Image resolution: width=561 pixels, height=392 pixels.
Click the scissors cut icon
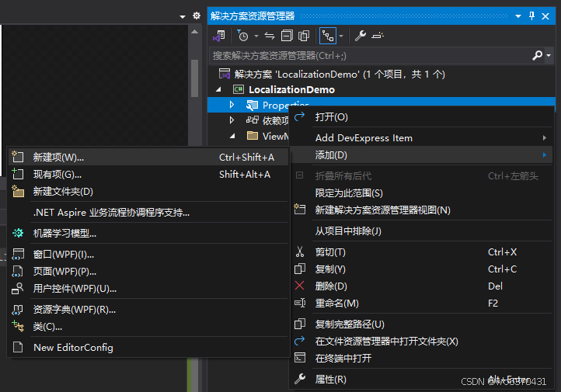click(x=300, y=252)
